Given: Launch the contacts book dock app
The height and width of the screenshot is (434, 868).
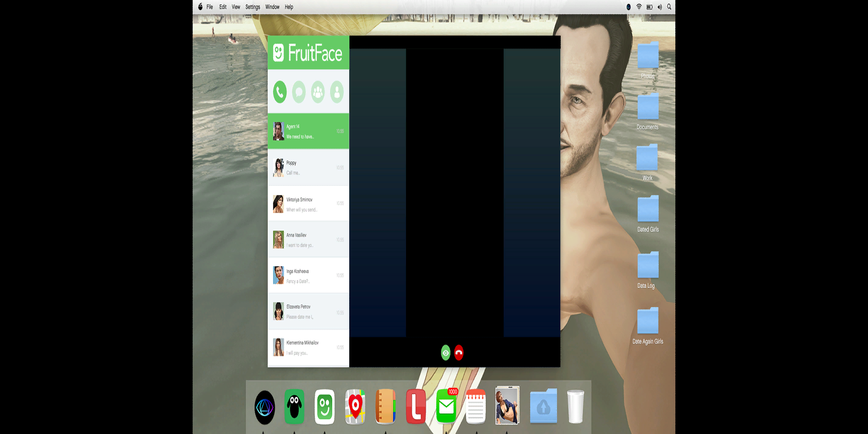Looking at the screenshot, I should point(386,407).
